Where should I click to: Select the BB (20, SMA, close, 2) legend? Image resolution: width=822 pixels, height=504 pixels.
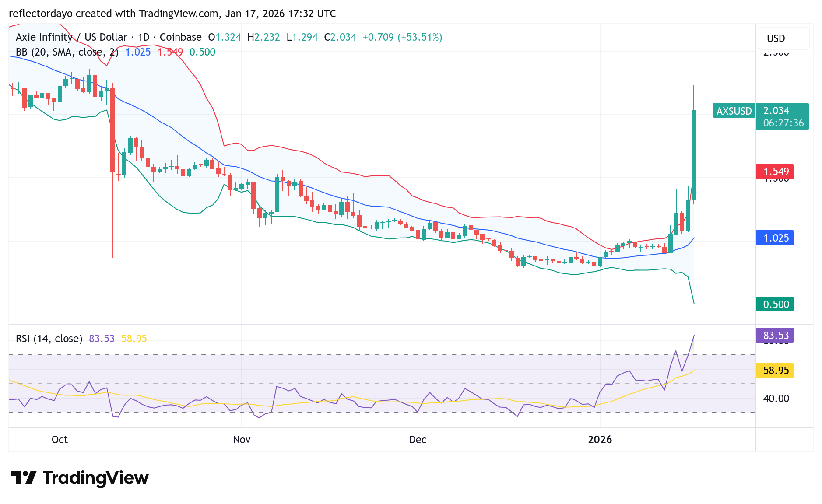click(67, 52)
